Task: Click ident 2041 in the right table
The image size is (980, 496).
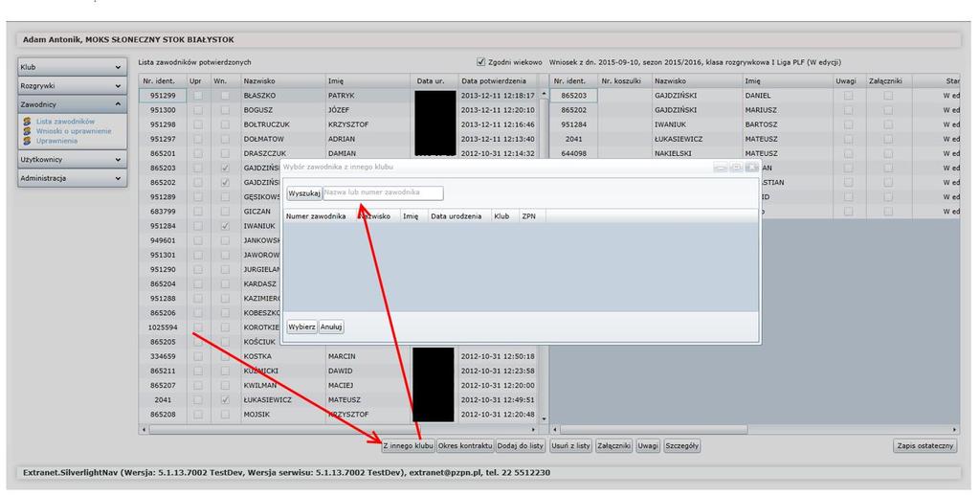Action: (574, 139)
